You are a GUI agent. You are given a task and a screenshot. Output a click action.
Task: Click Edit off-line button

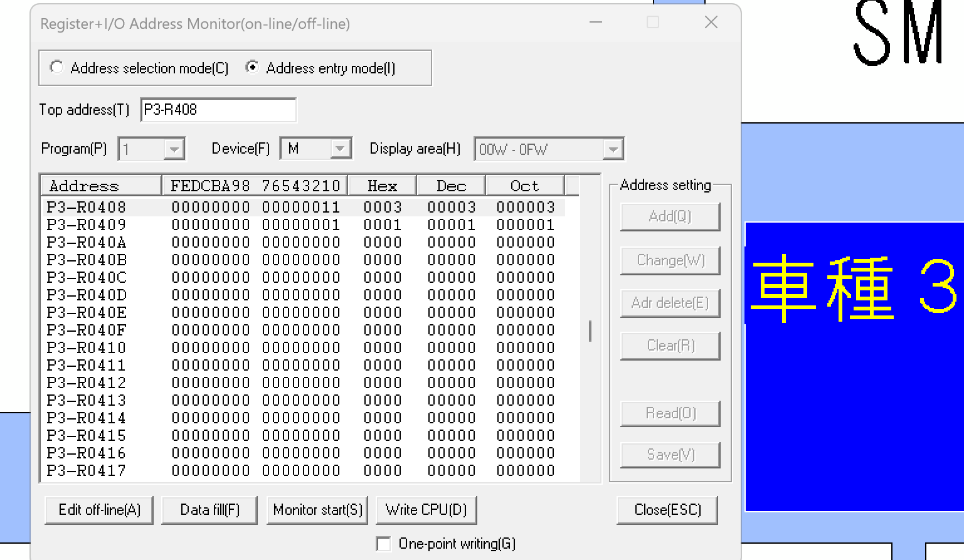point(99,510)
